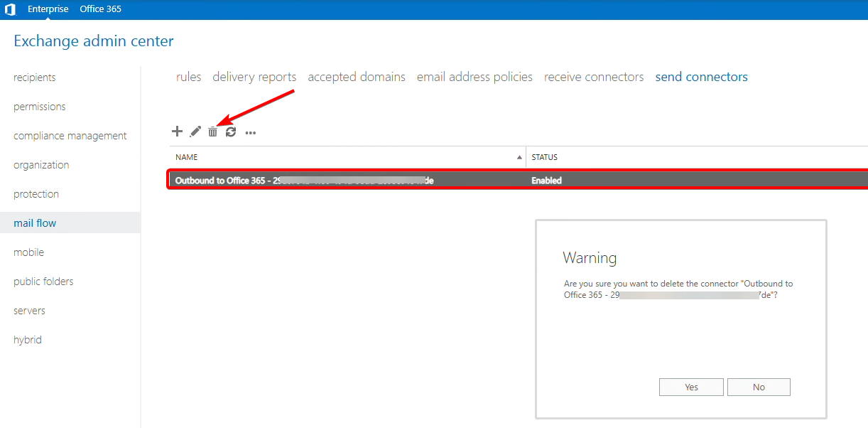Open the receive connectors tab
Image resolution: width=868 pixels, height=428 pixels.
pos(594,77)
